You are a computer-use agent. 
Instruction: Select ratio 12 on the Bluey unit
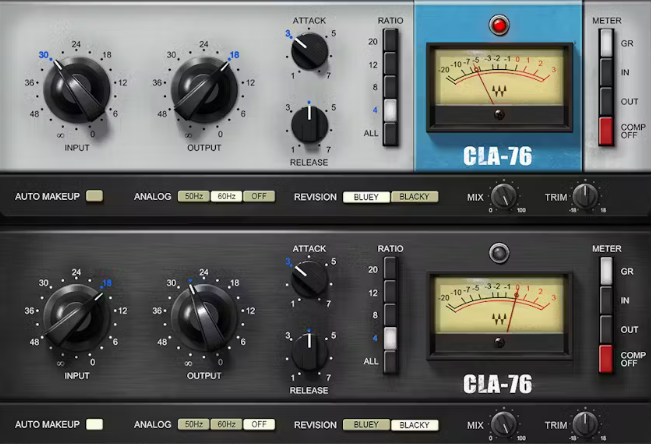pyautogui.click(x=390, y=63)
